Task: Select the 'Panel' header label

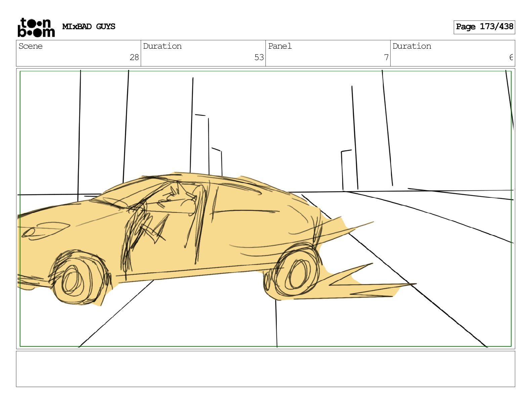Action: 280,46
